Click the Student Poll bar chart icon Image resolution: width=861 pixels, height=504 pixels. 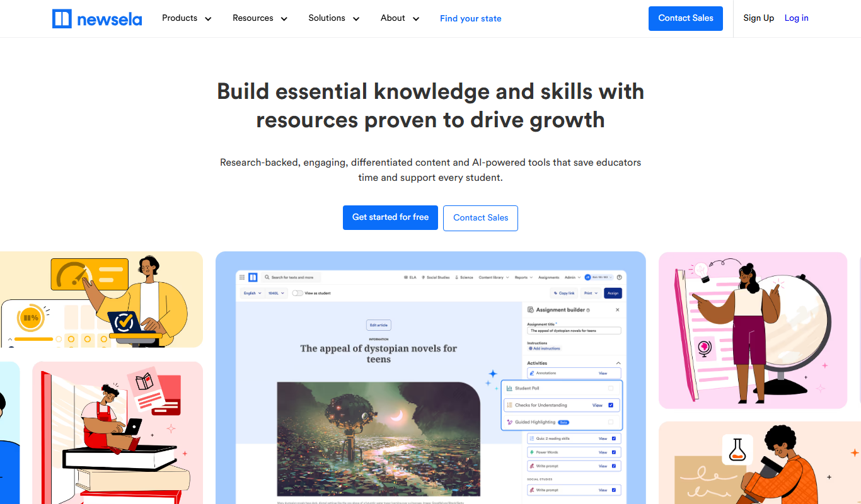[509, 388]
